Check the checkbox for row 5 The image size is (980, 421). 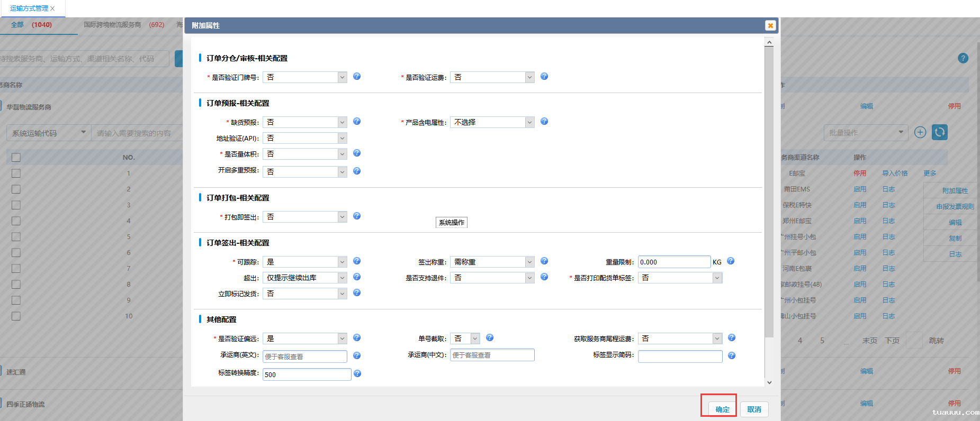pos(16,237)
